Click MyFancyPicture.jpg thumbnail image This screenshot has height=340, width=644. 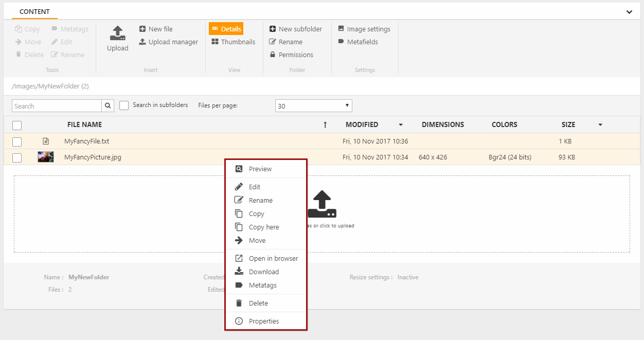tap(46, 157)
